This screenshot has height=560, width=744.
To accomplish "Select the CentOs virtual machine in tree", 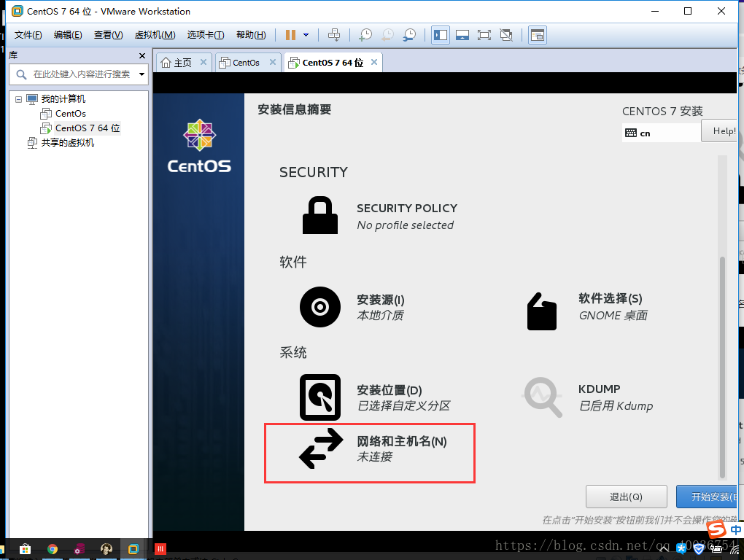I will tap(70, 114).
